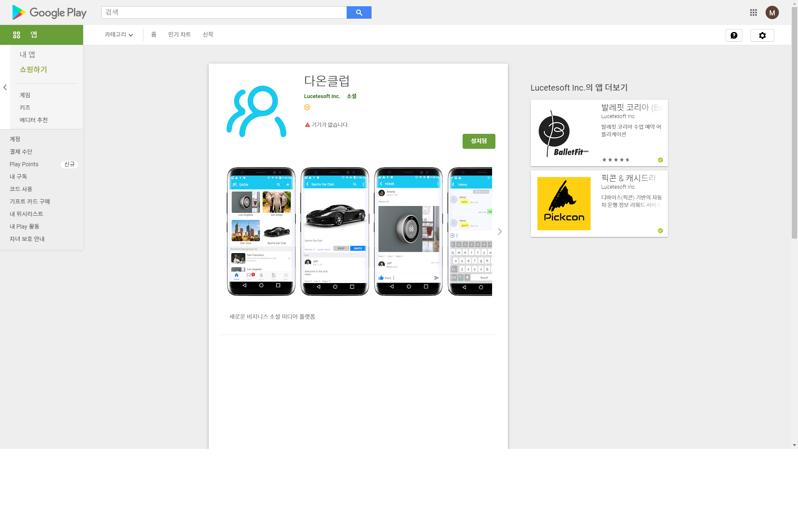The image size is (798, 532).
Task: Collapse the left sidebar with the arrow
Action: [x=5, y=87]
